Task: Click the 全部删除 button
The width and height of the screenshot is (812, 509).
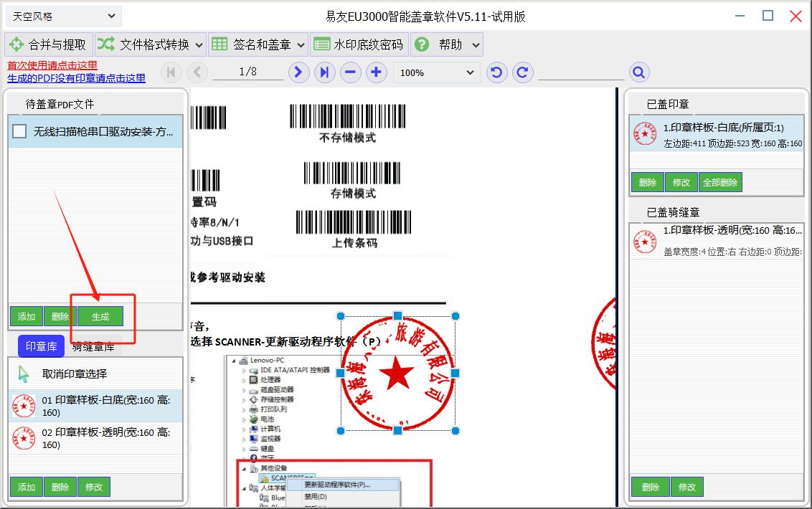Action: coord(720,182)
